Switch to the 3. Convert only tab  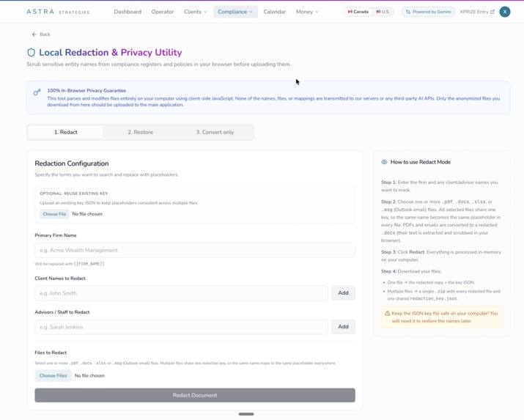(x=215, y=132)
